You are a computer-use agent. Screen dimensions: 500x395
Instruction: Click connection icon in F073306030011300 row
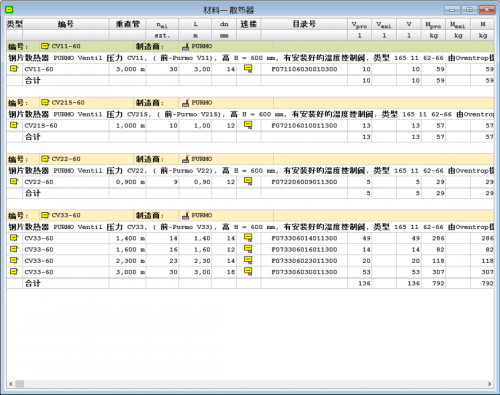click(x=248, y=272)
